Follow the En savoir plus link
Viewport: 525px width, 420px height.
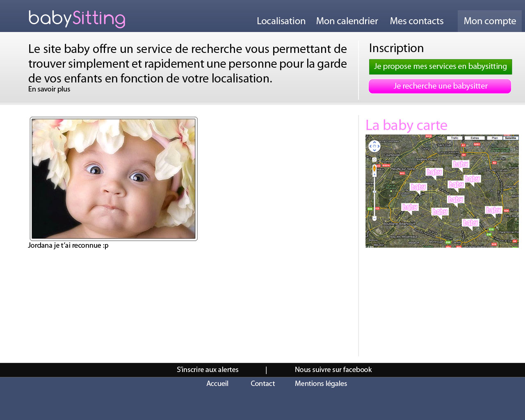tap(49, 89)
